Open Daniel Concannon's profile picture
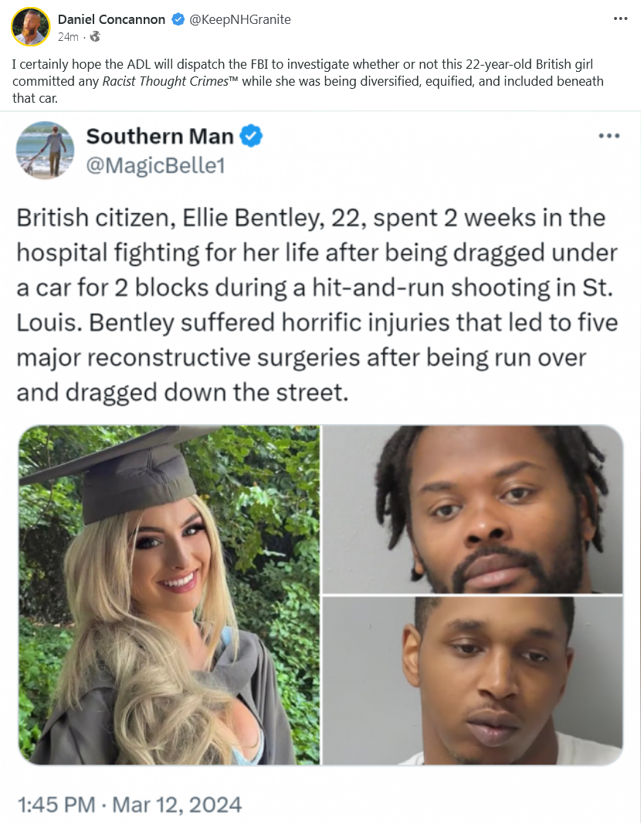 pyautogui.click(x=30, y=27)
